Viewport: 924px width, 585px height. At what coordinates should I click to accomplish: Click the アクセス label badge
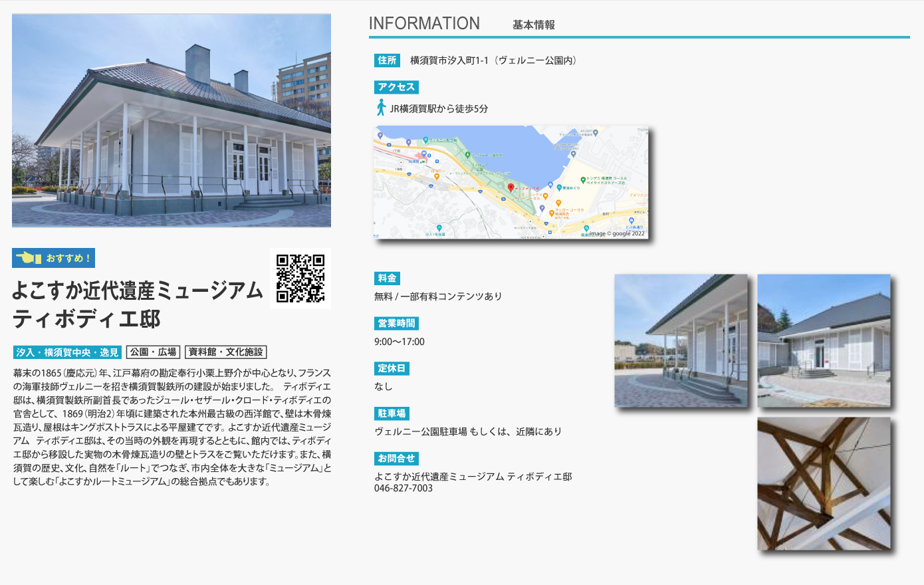point(396,87)
